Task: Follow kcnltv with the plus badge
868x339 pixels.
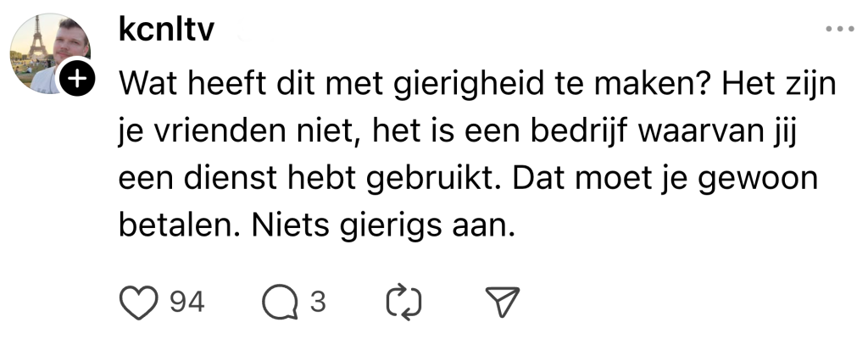Action: [x=75, y=81]
